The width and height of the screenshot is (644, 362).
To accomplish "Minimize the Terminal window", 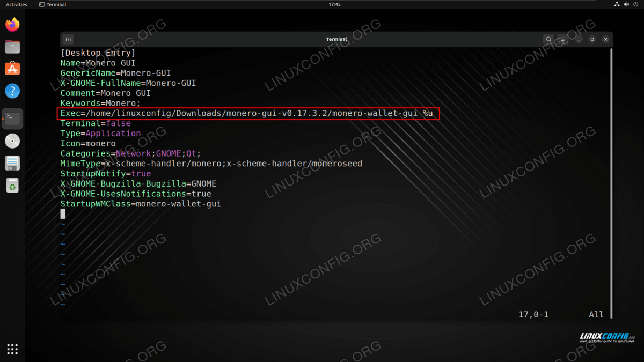I will [x=579, y=39].
